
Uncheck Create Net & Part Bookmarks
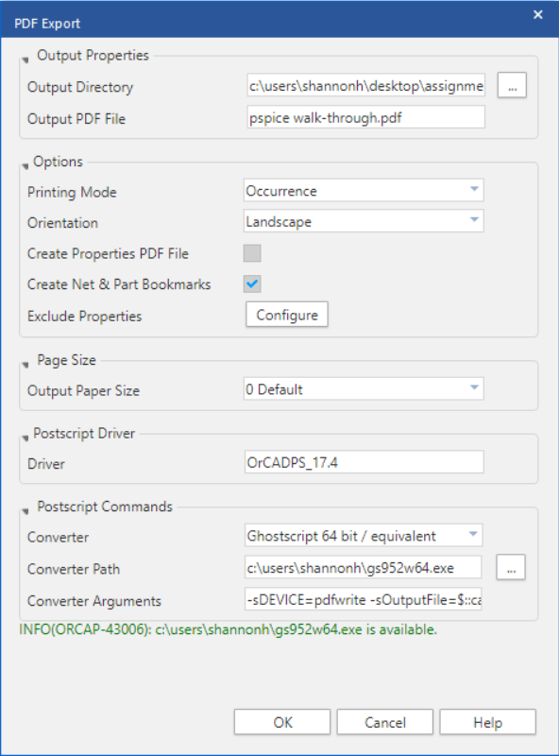coord(252,284)
